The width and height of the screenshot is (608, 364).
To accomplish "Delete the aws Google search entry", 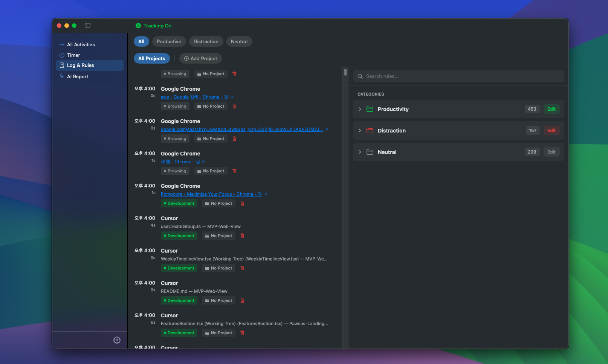I will (234, 106).
